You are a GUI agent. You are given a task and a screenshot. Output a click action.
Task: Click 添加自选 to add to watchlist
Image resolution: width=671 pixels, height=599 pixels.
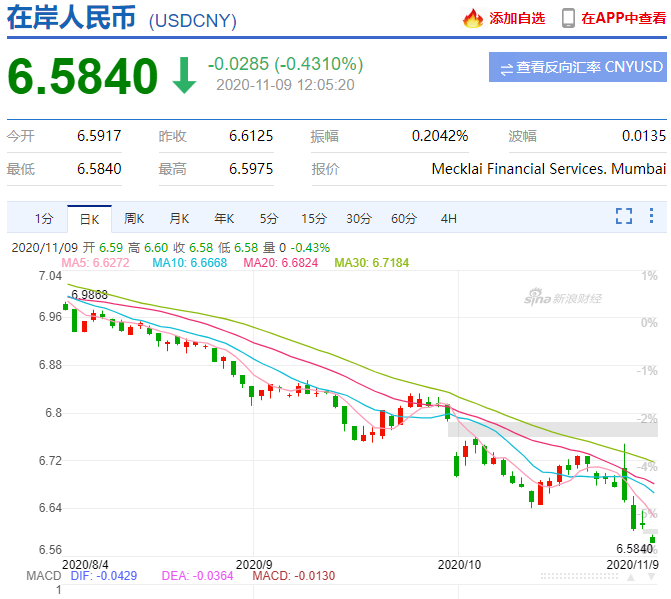point(517,18)
